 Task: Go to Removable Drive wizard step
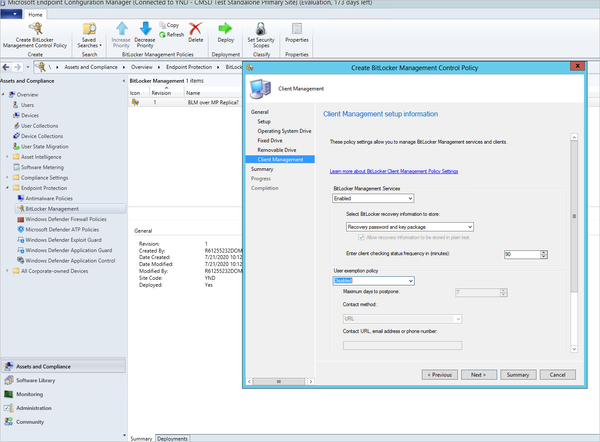pos(277,150)
